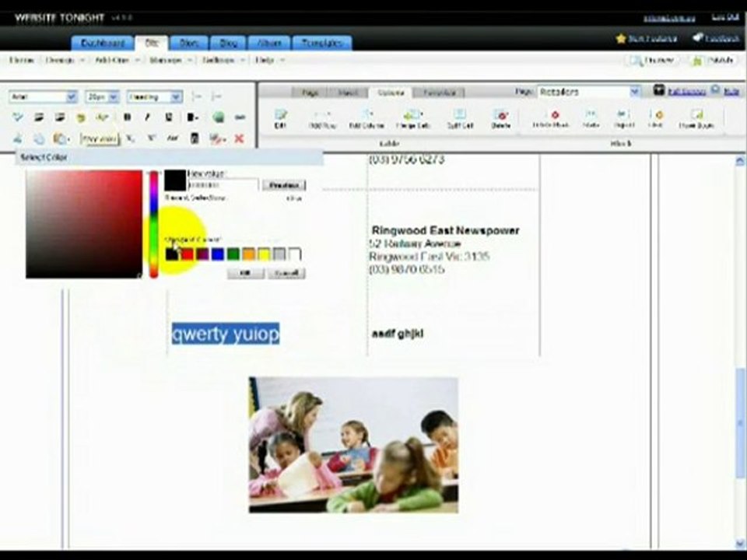This screenshot has width=747, height=560.
Task: Click the 'Ringwood East Newspower' heading
Action: click(x=445, y=230)
